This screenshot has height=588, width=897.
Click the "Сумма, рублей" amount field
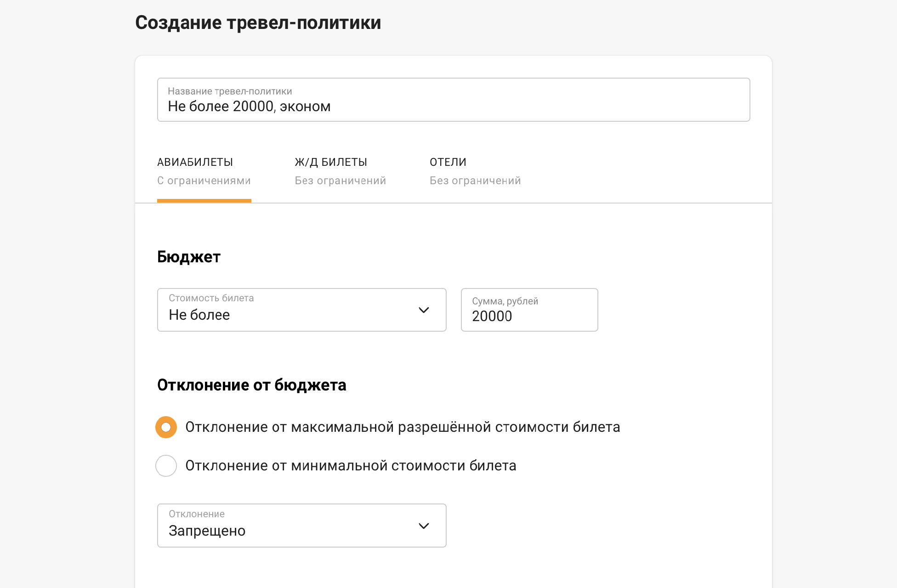point(529,310)
